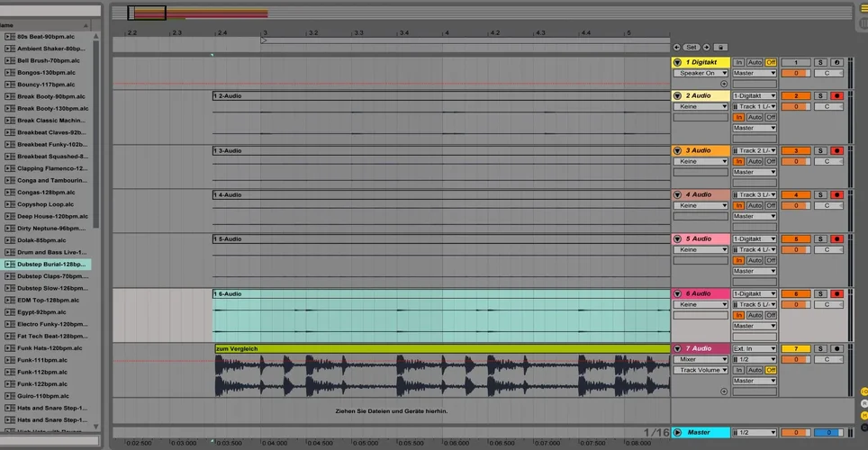Click the lock envelopes icon
868x450 pixels.
coord(720,47)
